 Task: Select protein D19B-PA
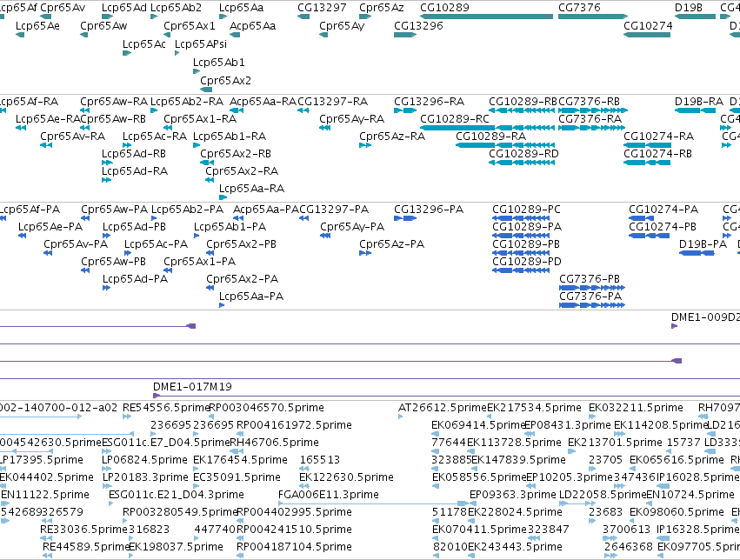click(697, 253)
